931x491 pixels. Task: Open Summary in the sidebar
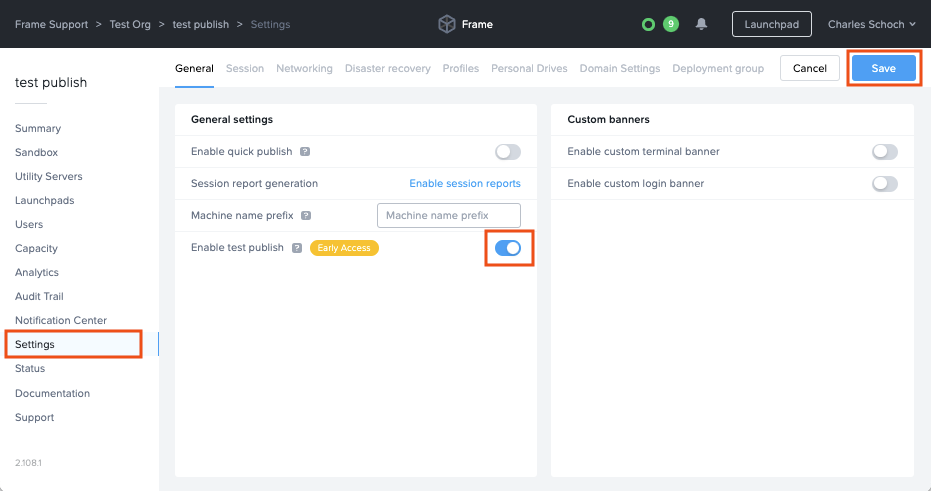(x=38, y=128)
